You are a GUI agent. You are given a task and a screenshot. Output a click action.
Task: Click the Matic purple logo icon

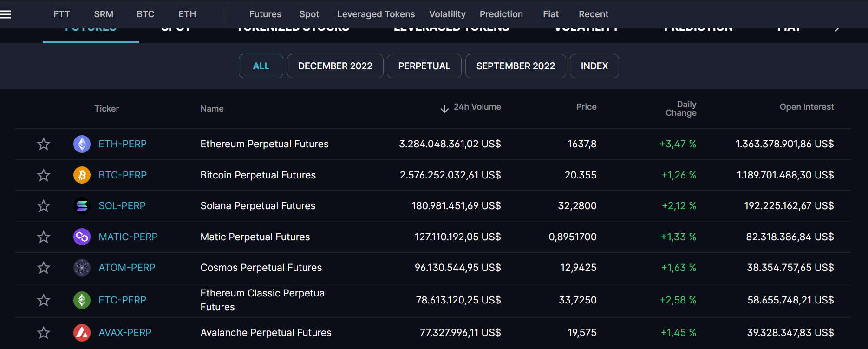(82, 237)
